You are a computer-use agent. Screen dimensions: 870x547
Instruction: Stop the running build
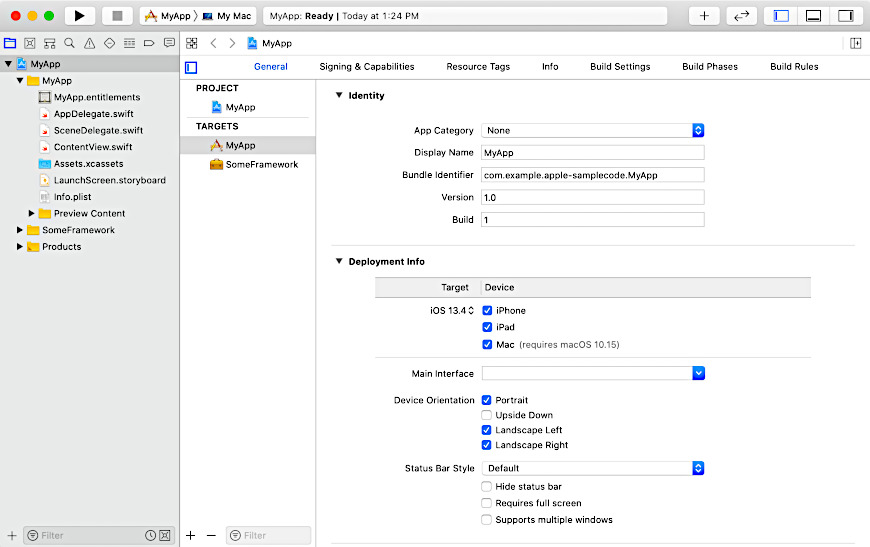[x=117, y=16]
